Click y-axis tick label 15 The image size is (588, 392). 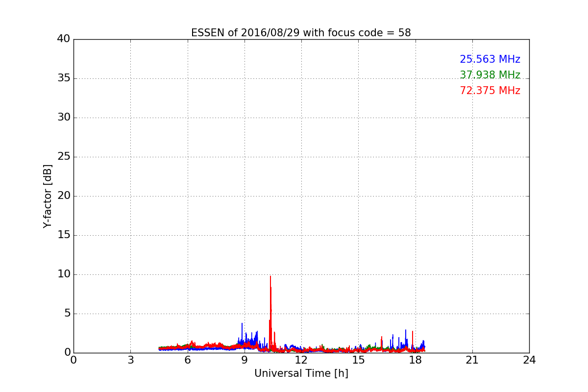(63, 235)
